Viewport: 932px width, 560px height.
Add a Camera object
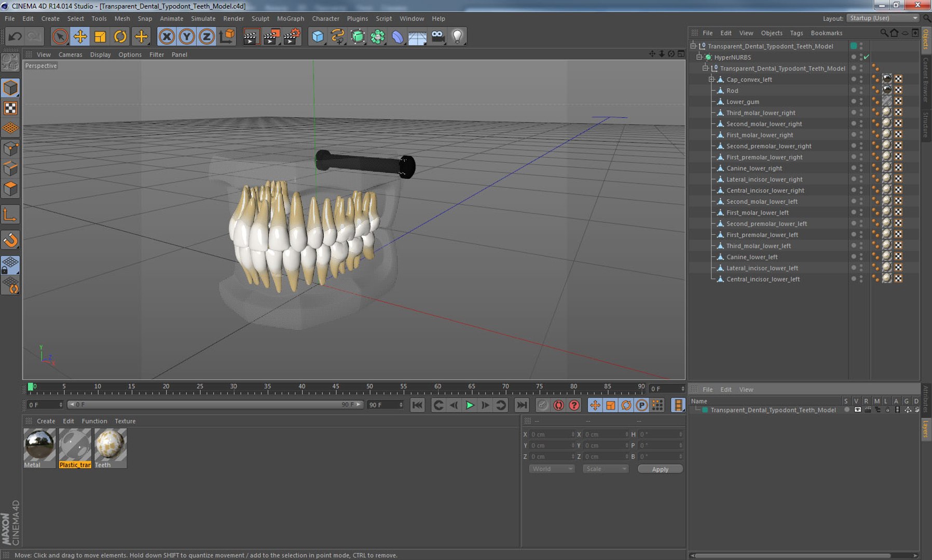coord(438,36)
